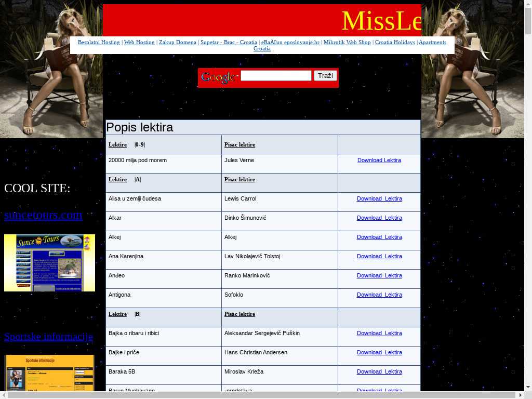Image resolution: width=532 pixels, height=399 pixels.
Task: Open the Sunce Tours site thumbnail
Action: click(49, 263)
